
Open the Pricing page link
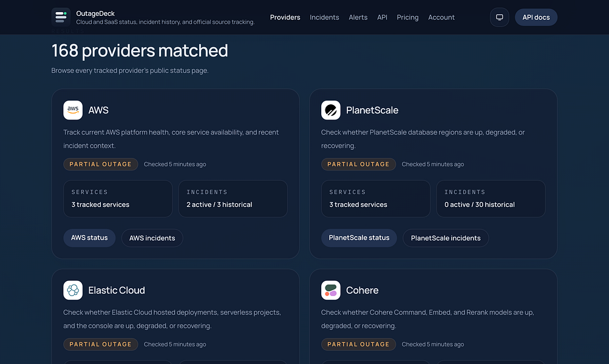(407, 17)
